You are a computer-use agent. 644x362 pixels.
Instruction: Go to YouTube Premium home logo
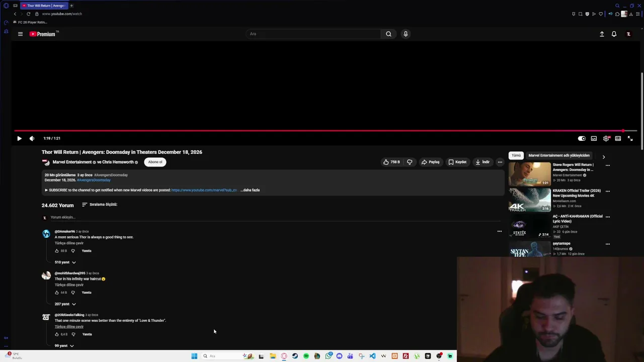(x=42, y=34)
